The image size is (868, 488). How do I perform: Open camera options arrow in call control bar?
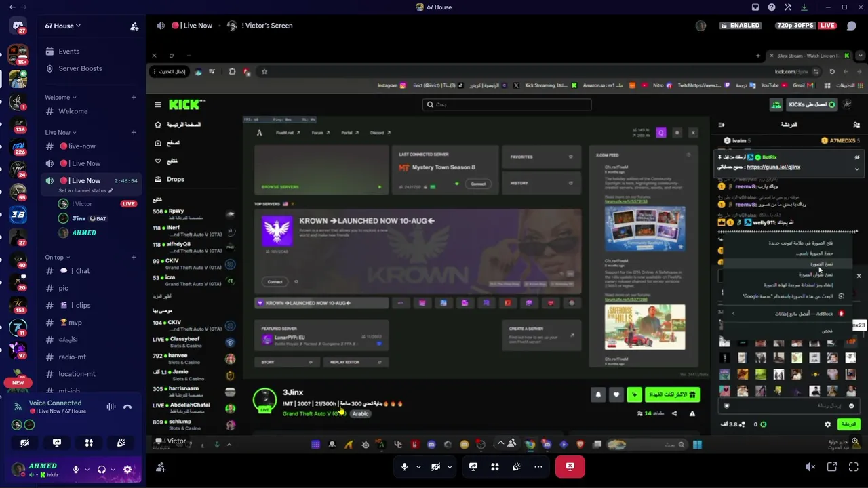pos(450,466)
